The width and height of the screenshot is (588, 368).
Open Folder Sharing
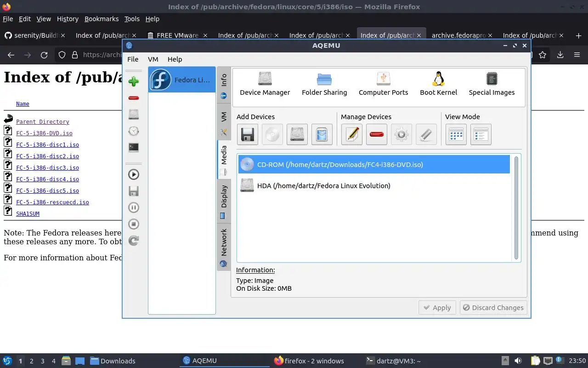click(x=324, y=84)
